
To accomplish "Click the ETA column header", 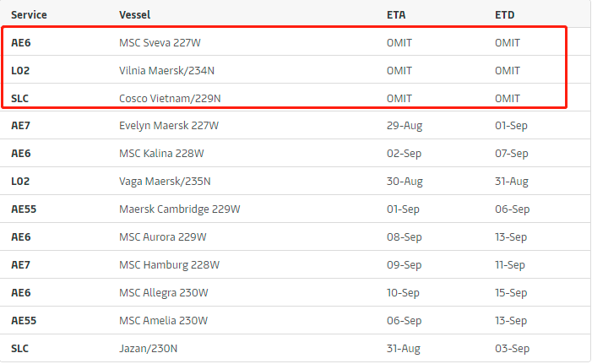I will [397, 15].
